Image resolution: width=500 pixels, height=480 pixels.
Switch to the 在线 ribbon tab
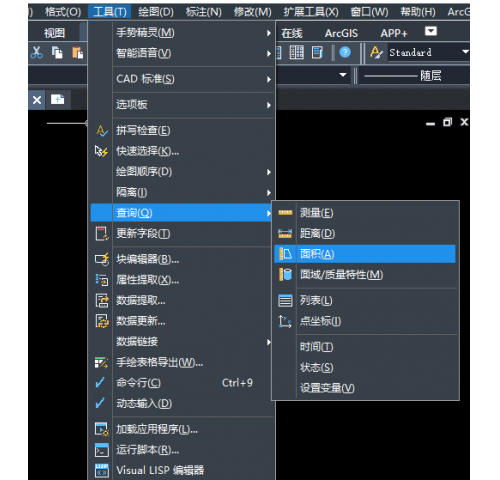point(292,33)
